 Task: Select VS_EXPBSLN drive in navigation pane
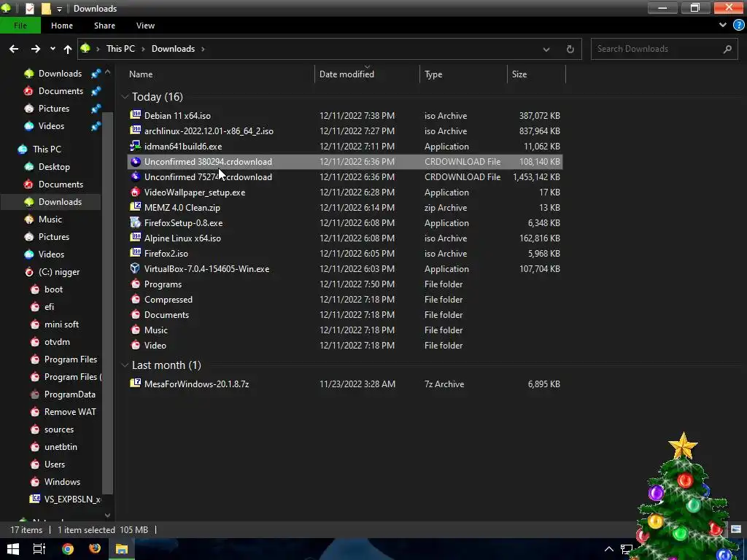66,499
